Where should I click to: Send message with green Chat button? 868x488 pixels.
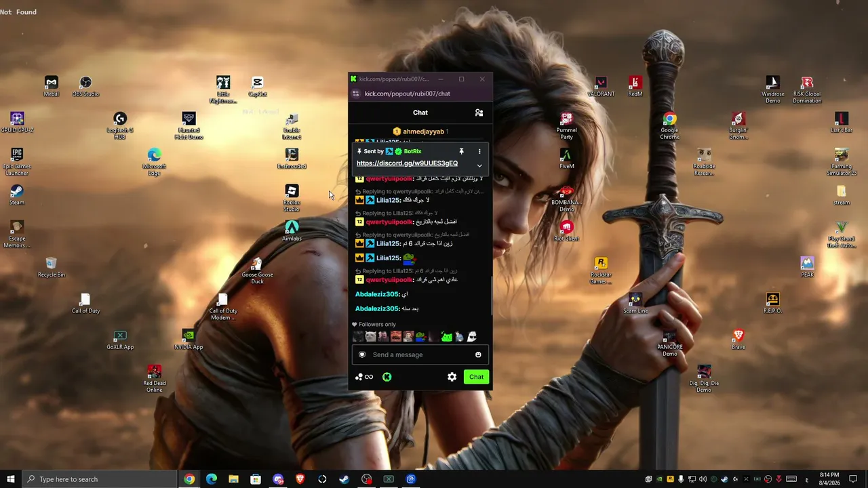(476, 377)
